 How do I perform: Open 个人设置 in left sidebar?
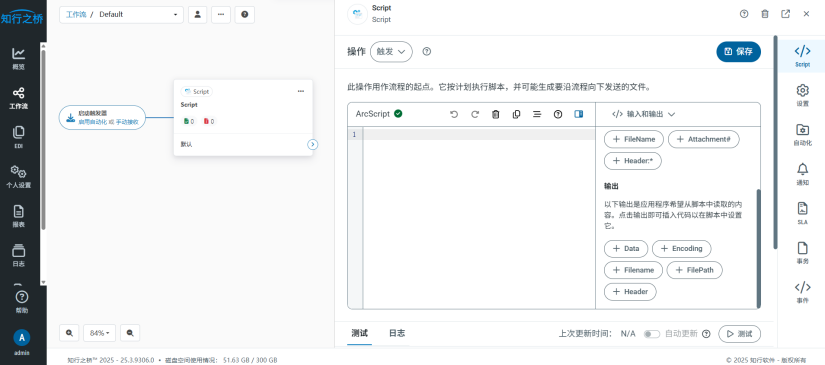(18, 177)
